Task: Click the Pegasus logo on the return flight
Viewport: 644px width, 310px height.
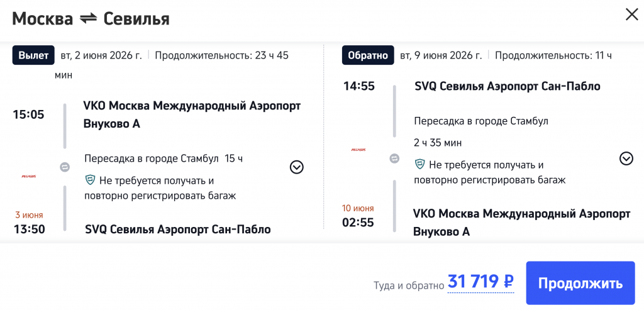Action: point(358,150)
